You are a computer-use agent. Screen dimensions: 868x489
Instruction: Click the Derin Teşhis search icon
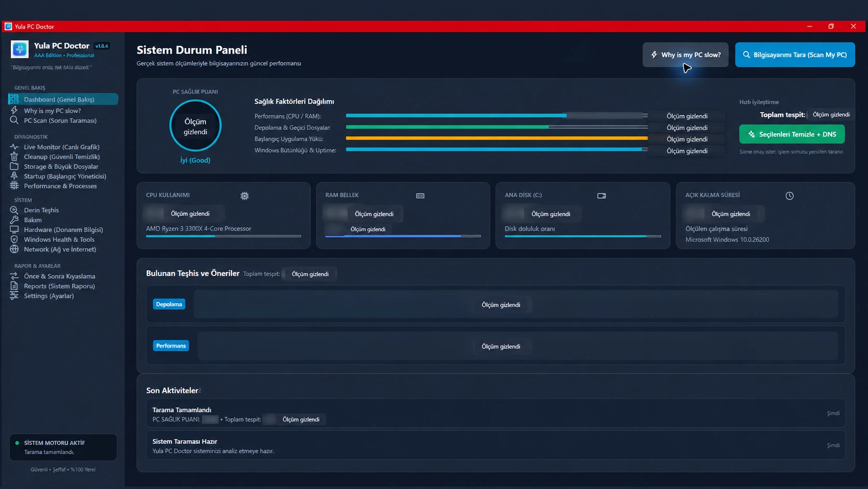tap(14, 210)
